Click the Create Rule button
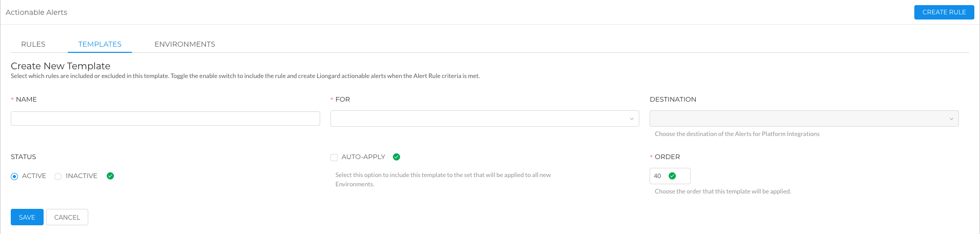 pos(944,12)
